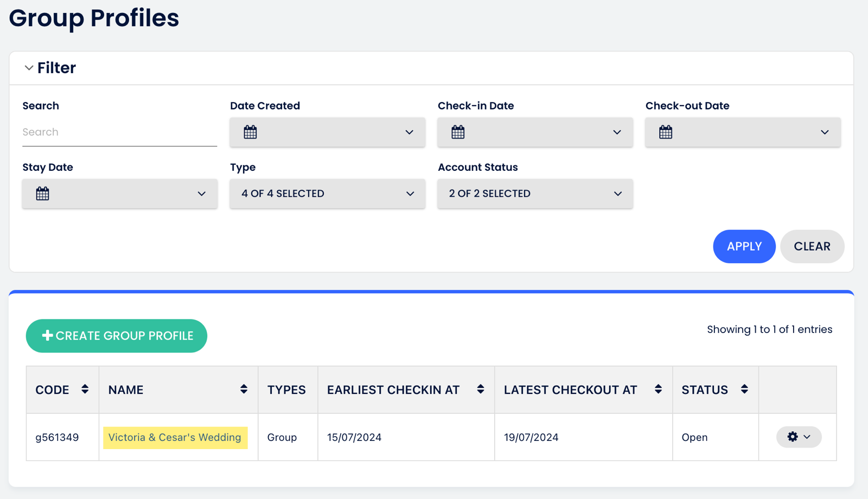Sort table by Status column arrows
This screenshot has height=499, width=868.
point(744,389)
